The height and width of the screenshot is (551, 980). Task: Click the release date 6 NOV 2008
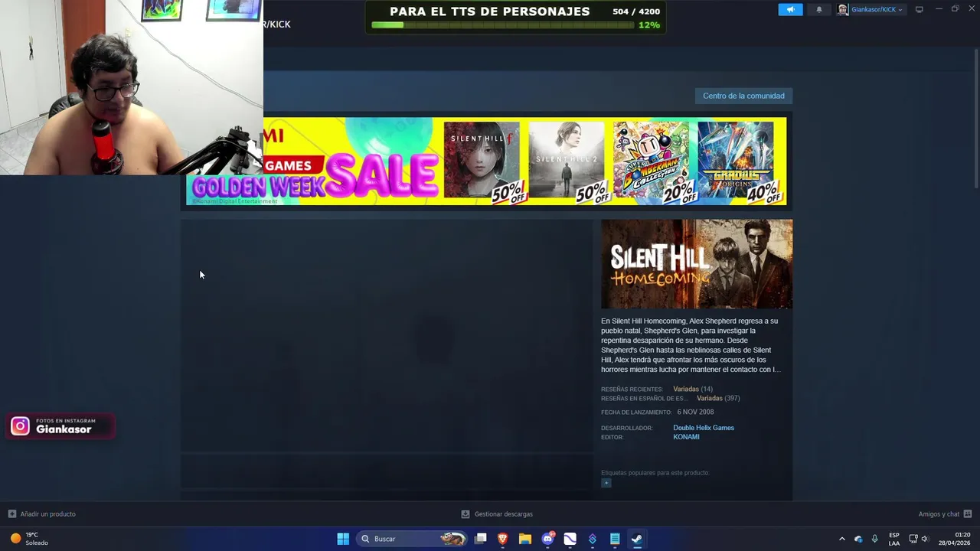click(695, 412)
